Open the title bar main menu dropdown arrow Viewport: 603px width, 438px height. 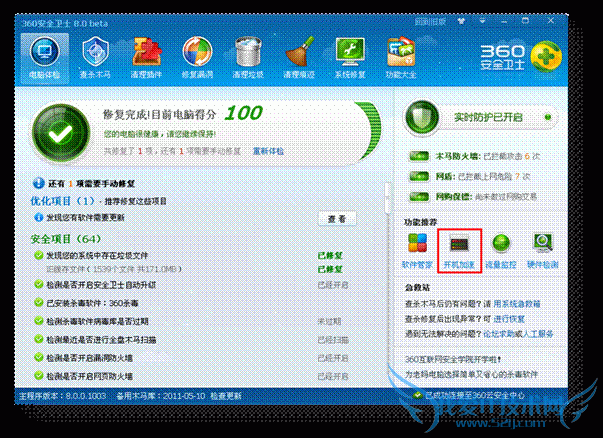tap(482, 21)
